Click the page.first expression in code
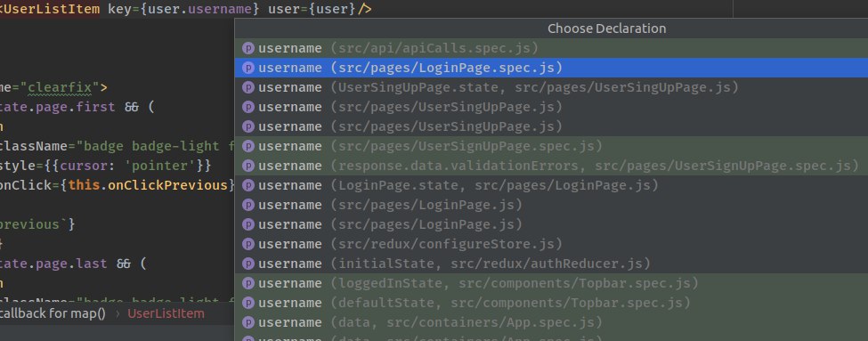This screenshot has height=341, width=868. (76, 107)
